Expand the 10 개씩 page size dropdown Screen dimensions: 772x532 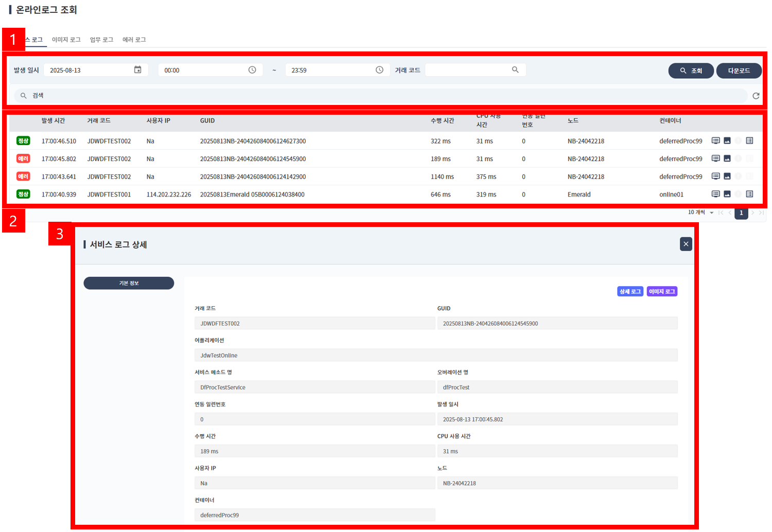click(x=711, y=212)
